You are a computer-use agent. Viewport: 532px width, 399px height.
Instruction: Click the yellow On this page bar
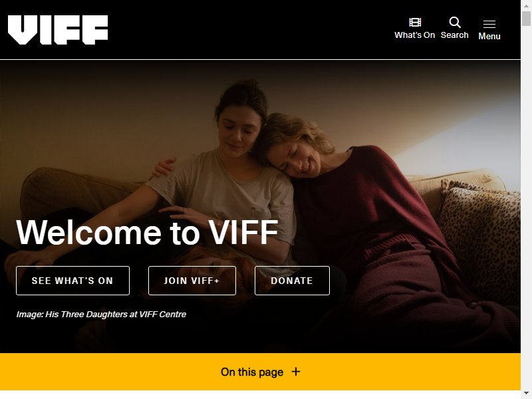point(260,372)
